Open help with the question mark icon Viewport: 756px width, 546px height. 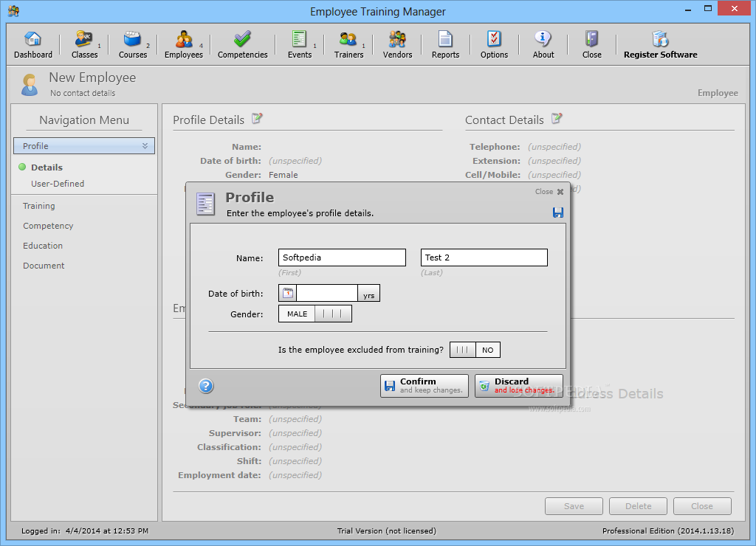(x=206, y=386)
